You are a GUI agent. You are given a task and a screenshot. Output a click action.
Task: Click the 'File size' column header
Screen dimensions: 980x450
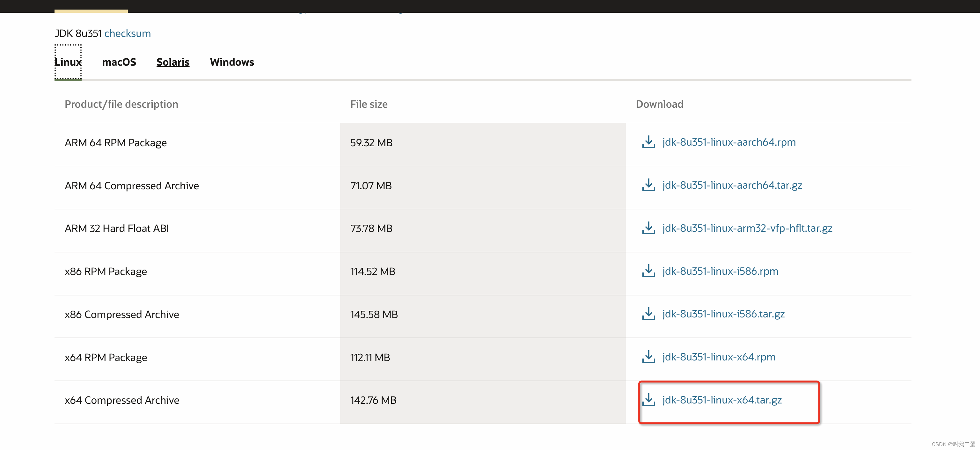point(369,104)
